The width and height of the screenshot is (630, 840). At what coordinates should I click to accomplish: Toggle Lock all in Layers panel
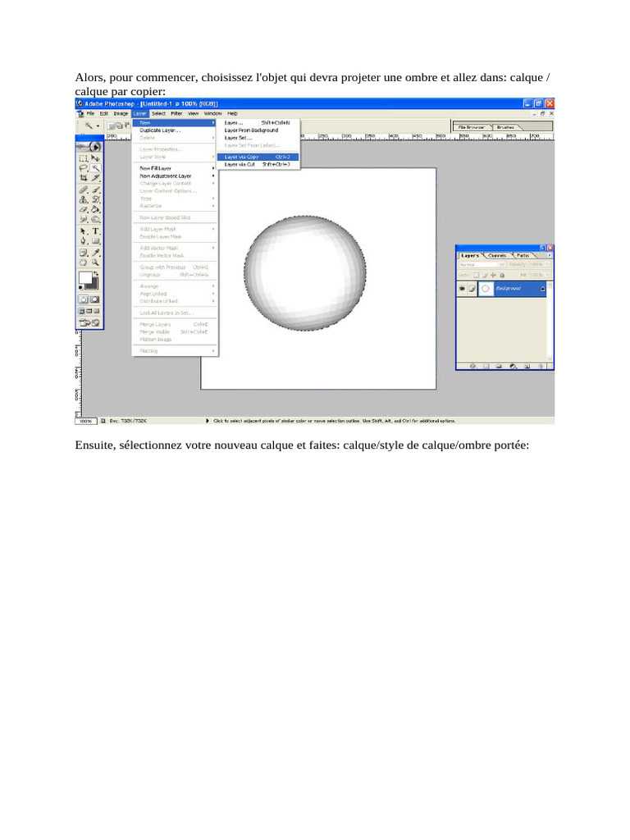(502, 275)
